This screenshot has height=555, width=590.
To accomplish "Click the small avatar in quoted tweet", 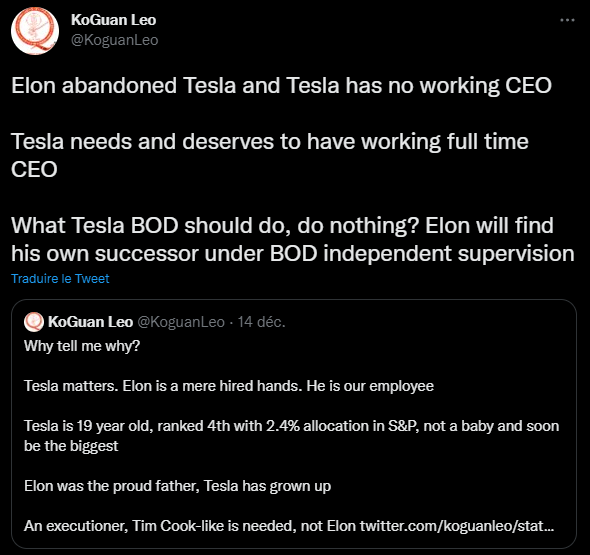I will tap(34, 322).
